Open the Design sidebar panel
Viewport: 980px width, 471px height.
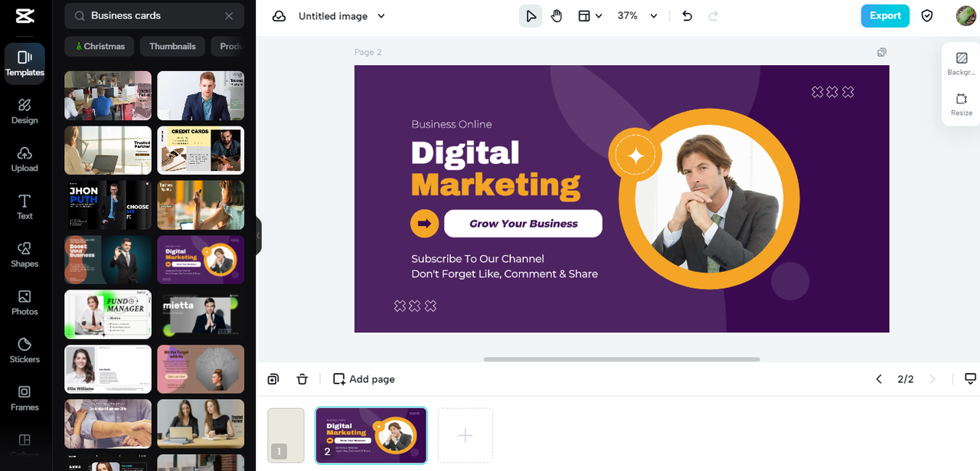click(24, 112)
